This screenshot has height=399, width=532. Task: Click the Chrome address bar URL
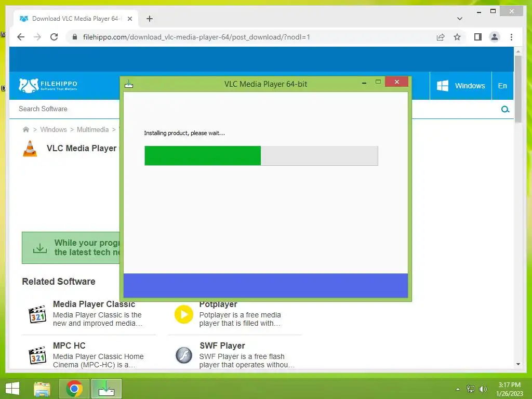(196, 37)
